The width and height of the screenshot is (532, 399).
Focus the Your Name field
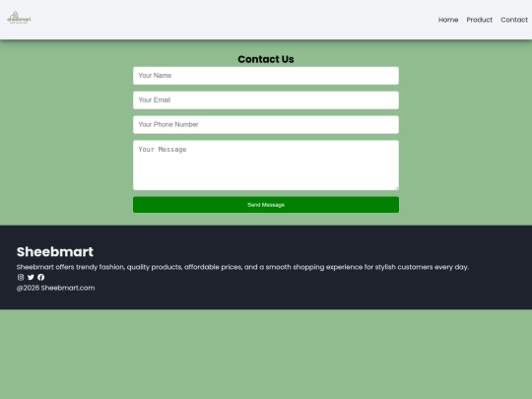[x=266, y=76]
